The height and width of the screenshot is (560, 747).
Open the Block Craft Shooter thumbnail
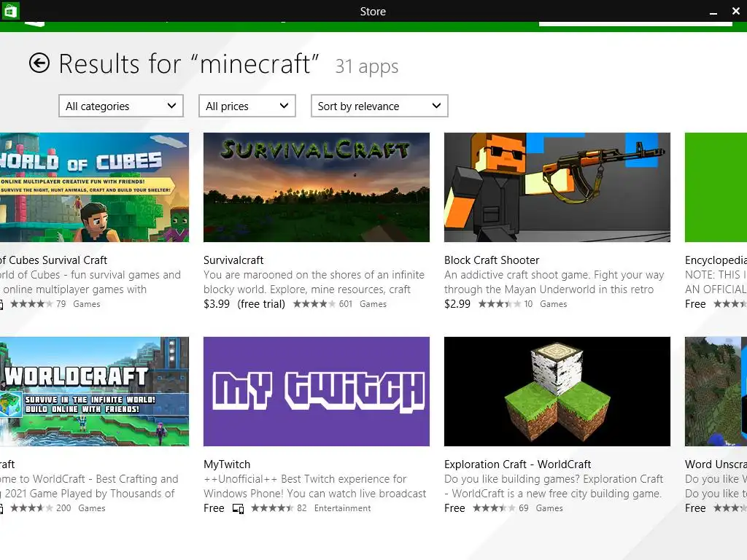tap(557, 187)
